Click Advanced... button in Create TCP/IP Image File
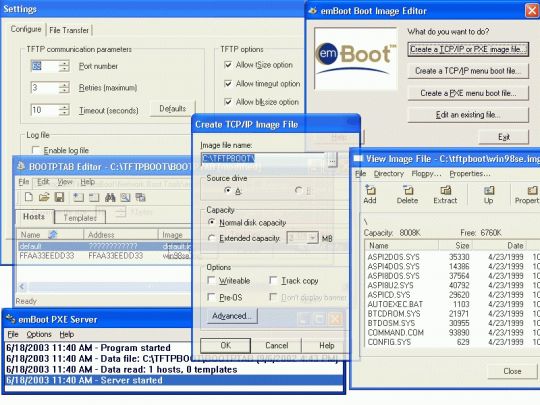 (x=232, y=316)
